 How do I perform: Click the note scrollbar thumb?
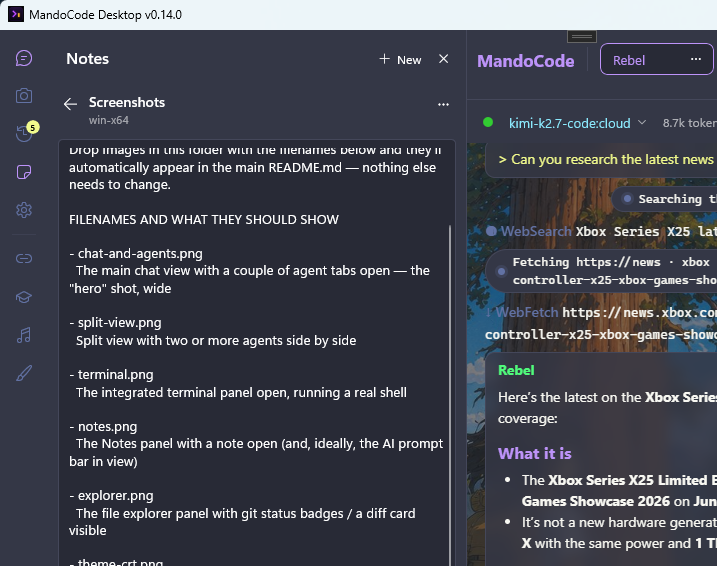pyautogui.click(x=450, y=395)
